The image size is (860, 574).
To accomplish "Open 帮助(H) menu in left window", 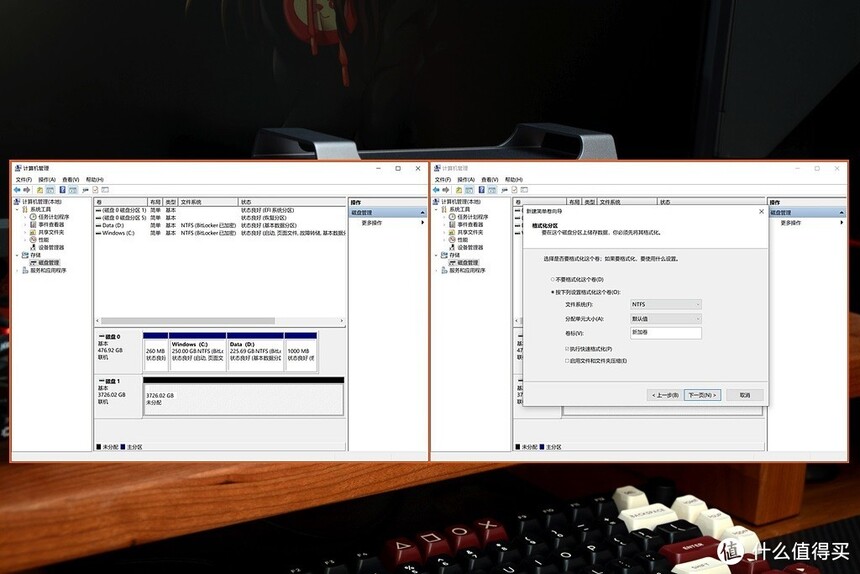I will pos(95,180).
